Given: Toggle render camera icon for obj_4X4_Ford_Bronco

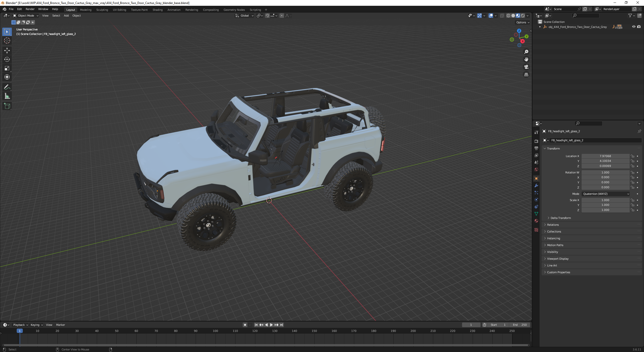Looking at the screenshot, I should pos(639,27).
